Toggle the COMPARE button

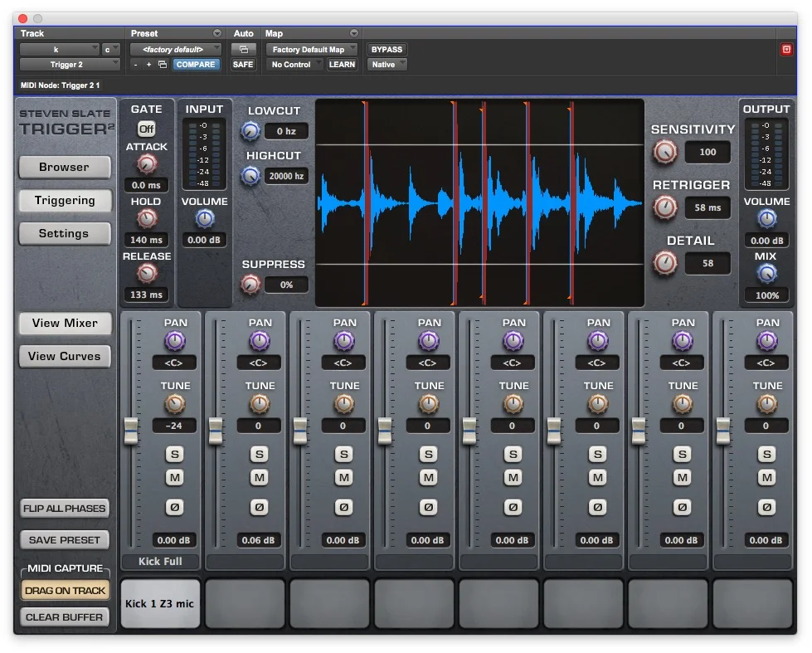pyautogui.click(x=196, y=64)
